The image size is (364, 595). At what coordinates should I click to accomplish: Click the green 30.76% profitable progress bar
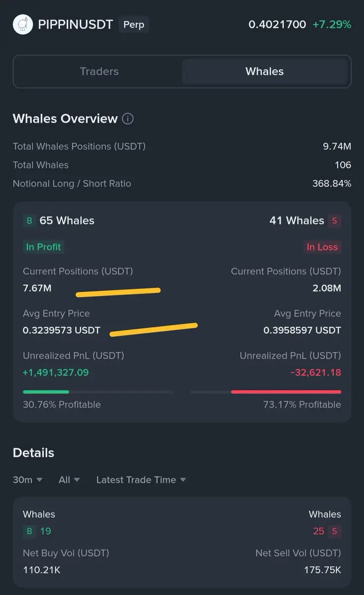tap(46, 392)
